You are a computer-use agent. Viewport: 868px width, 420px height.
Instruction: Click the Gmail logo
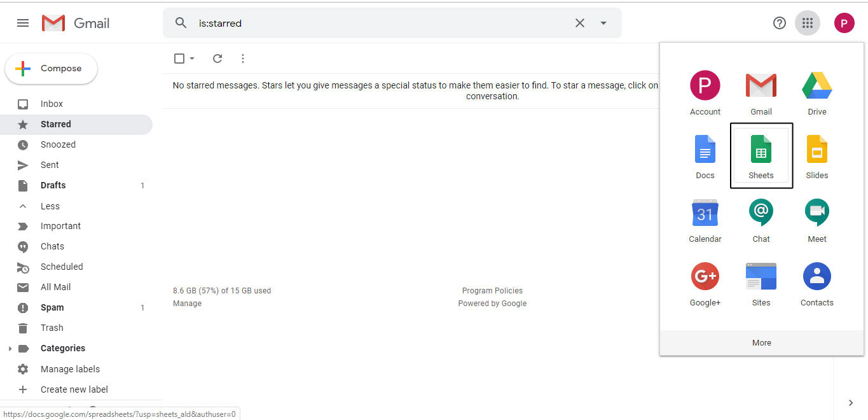point(76,23)
